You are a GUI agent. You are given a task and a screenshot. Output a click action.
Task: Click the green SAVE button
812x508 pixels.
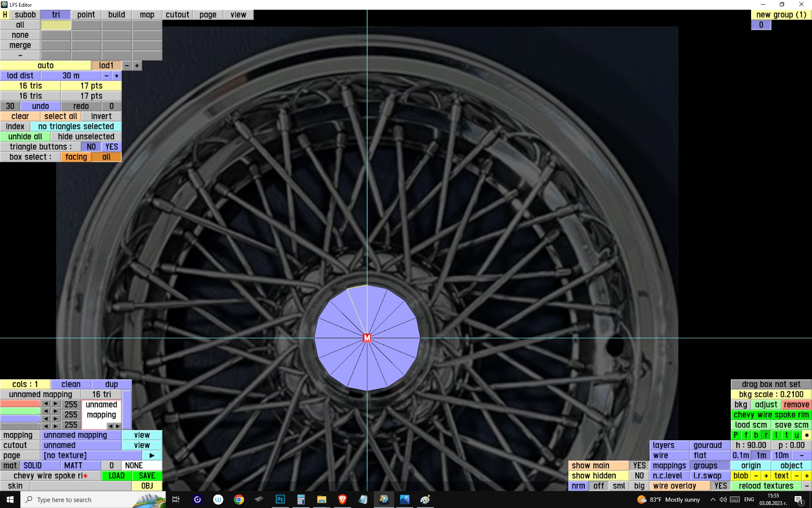pos(147,476)
